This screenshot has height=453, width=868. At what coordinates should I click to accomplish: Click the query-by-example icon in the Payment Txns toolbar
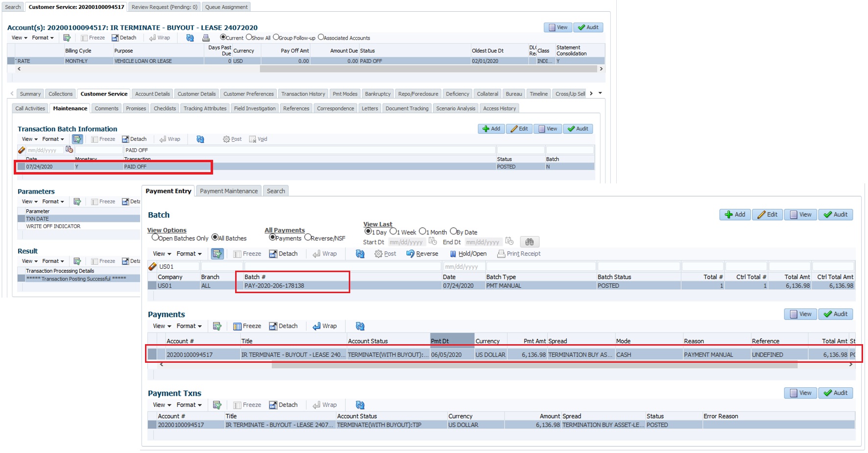217,405
